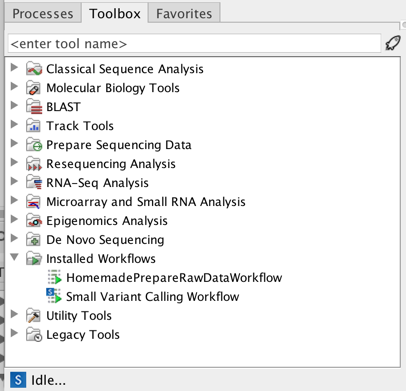Select Small Variant Calling Workflow label

152,297
